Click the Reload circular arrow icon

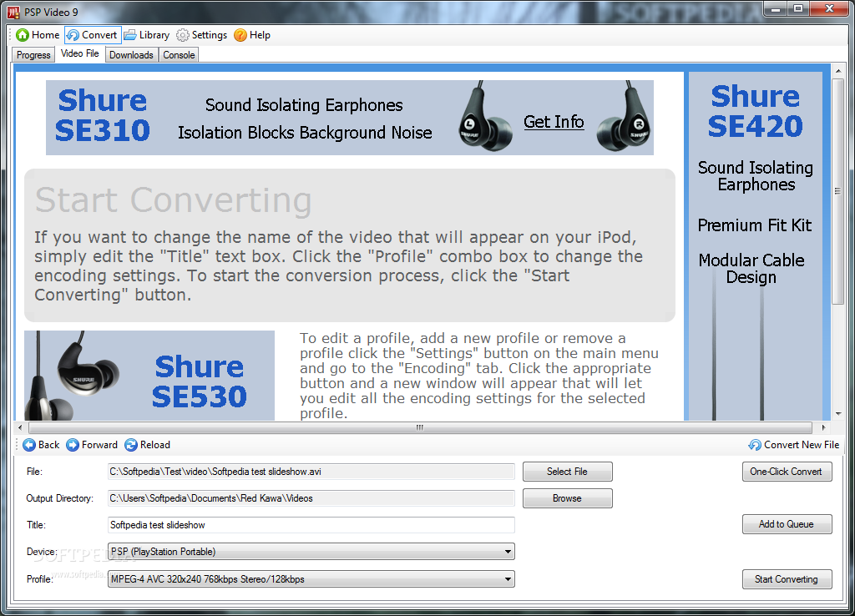(x=131, y=445)
